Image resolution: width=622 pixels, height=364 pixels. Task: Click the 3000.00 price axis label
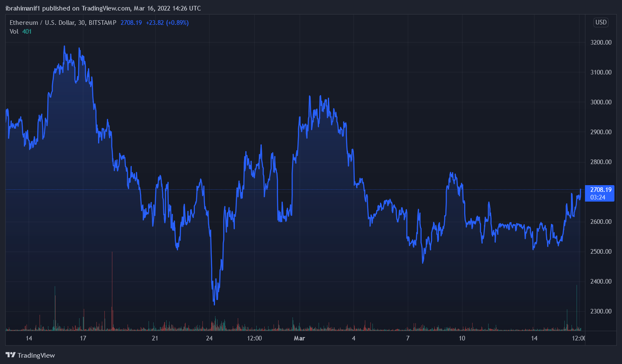click(601, 102)
